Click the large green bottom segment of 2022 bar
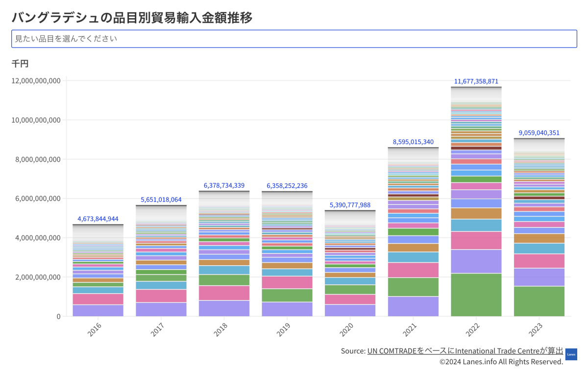This screenshot has width=588, height=377. point(476,295)
